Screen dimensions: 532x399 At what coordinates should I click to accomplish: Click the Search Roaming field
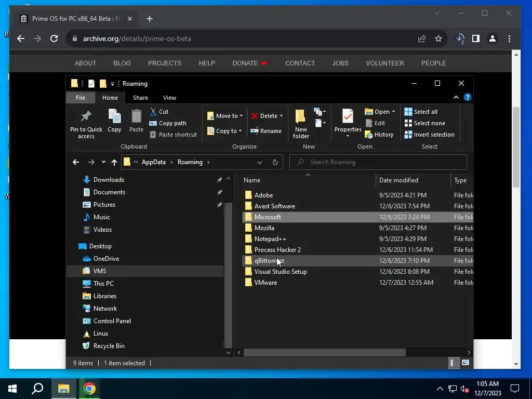[x=378, y=162]
